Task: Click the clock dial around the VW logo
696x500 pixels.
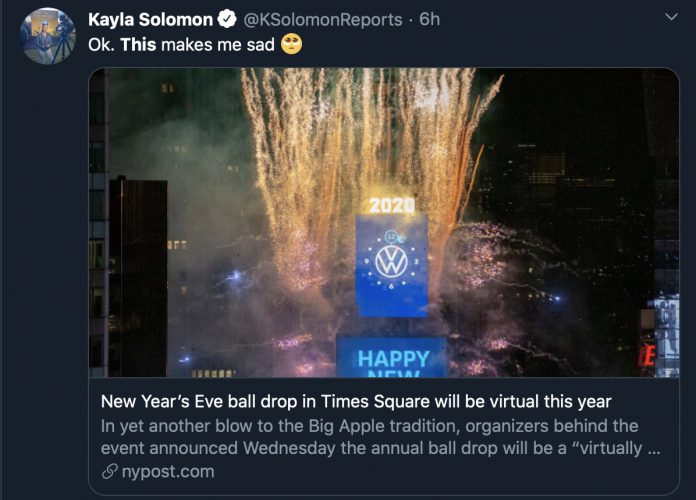Action: click(391, 261)
